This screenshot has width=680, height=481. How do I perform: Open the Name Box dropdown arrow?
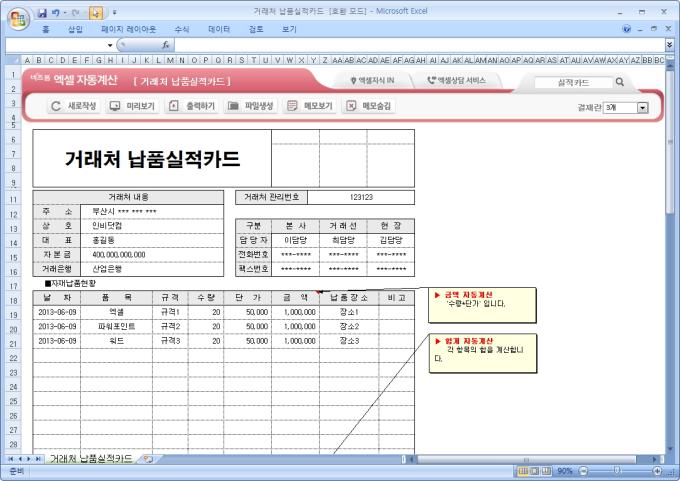point(110,45)
